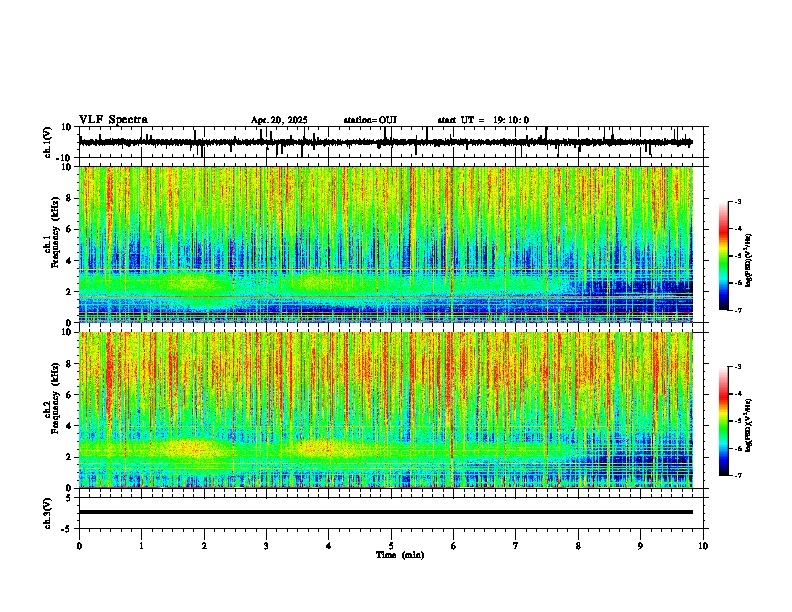Click the '-7' label on ch.1 colorbar
The width and height of the screenshot is (792, 612).
pyautogui.click(x=737, y=310)
